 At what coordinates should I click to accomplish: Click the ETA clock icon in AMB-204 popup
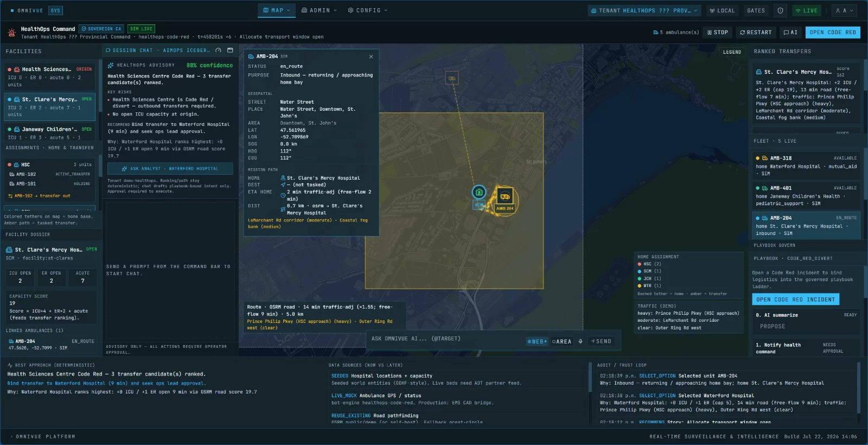click(x=283, y=195)
